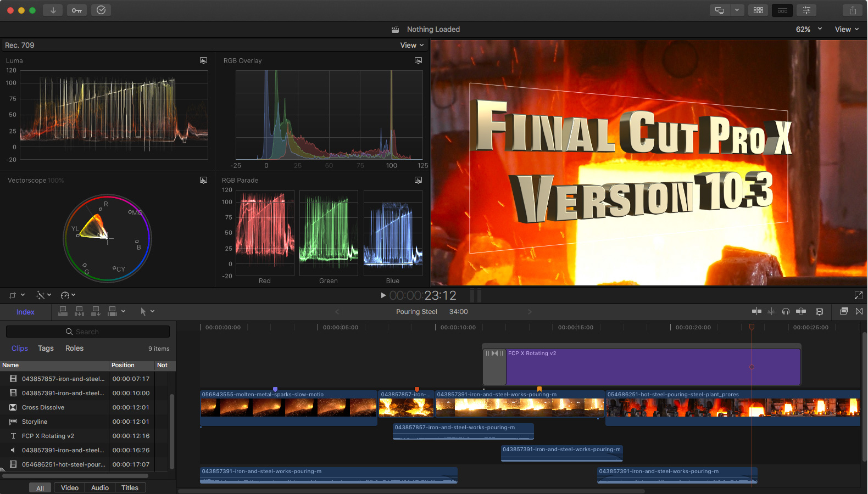
Task: Open the workspace layout icon button
Action: [720, 10]
